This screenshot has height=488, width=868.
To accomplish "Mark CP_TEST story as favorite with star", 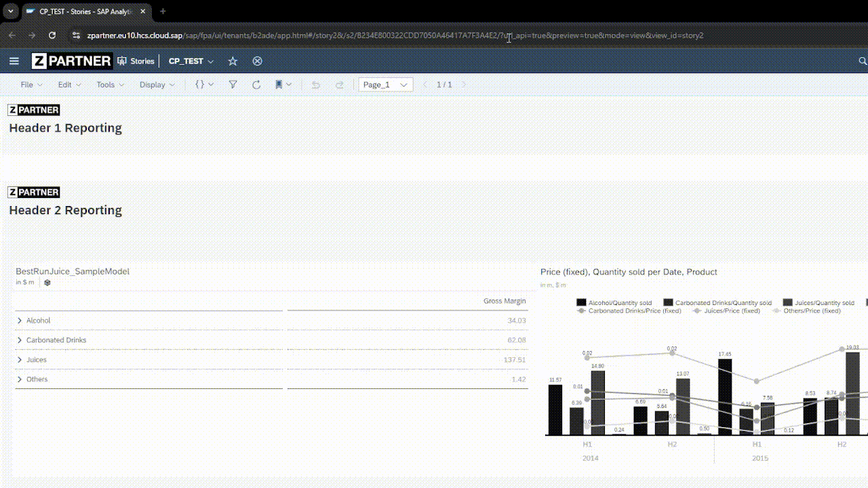I will point(233,61).
